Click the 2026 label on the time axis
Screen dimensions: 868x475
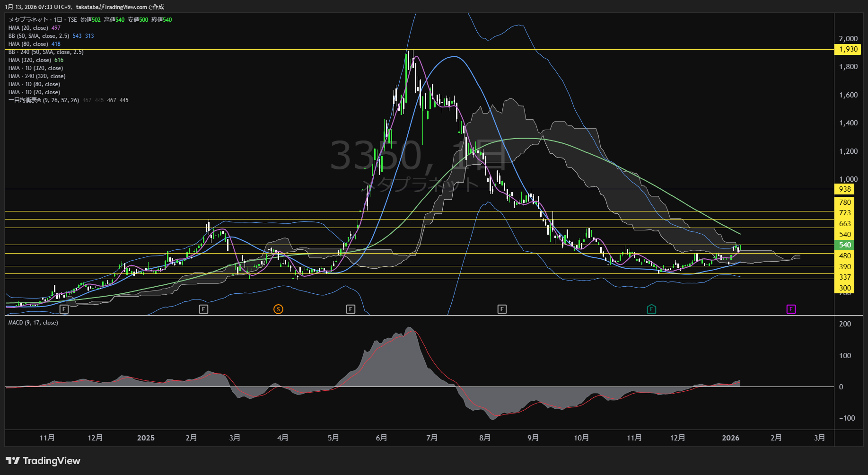[730, 438]
